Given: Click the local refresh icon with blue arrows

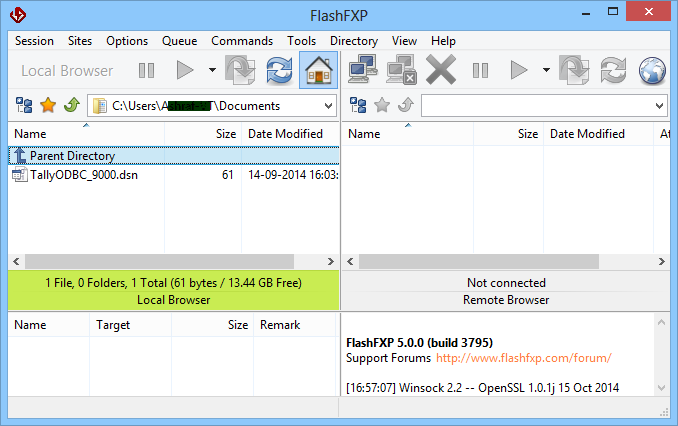Looking at the screenshot, I should [279, 70].
